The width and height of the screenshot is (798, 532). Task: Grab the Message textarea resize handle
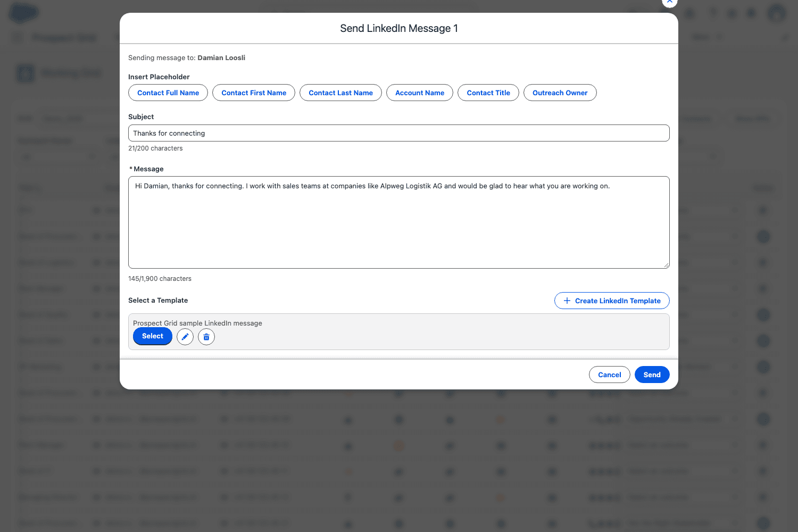click(666, 265)
